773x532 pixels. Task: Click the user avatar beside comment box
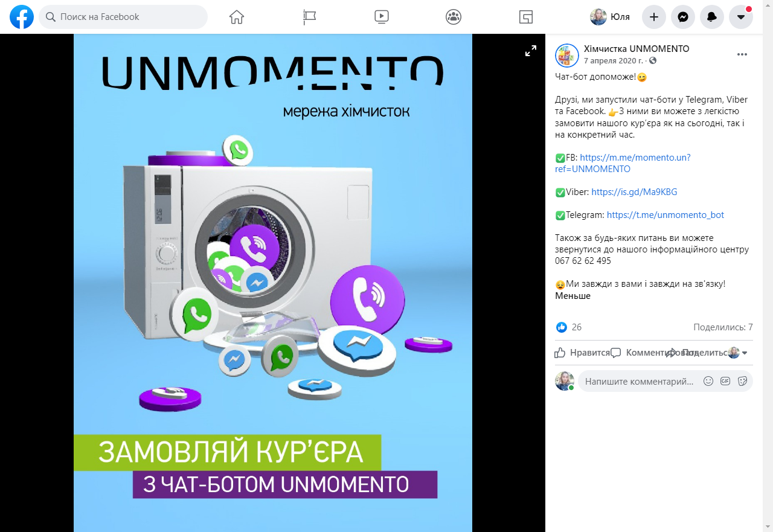point(565,381)
